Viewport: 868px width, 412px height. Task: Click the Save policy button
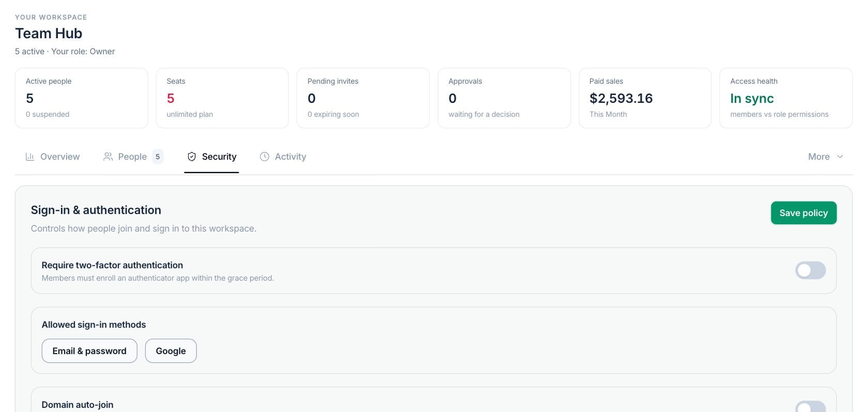(803, 213)
